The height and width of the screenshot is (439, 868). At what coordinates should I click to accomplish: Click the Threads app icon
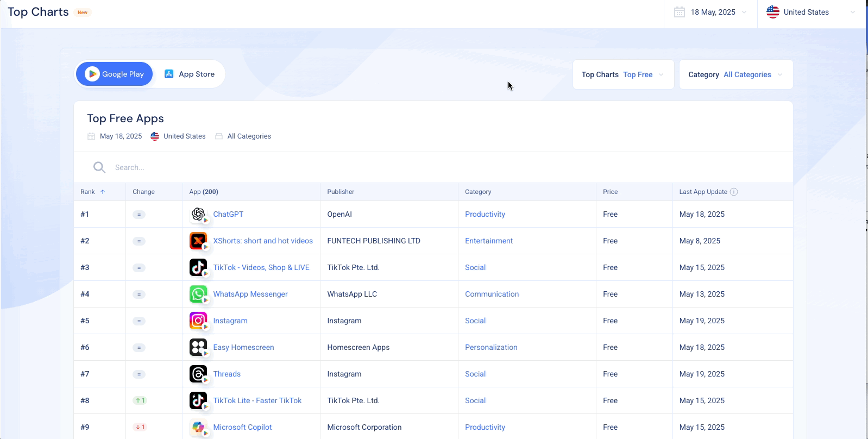pyautogui.click(x=198, y=374)
